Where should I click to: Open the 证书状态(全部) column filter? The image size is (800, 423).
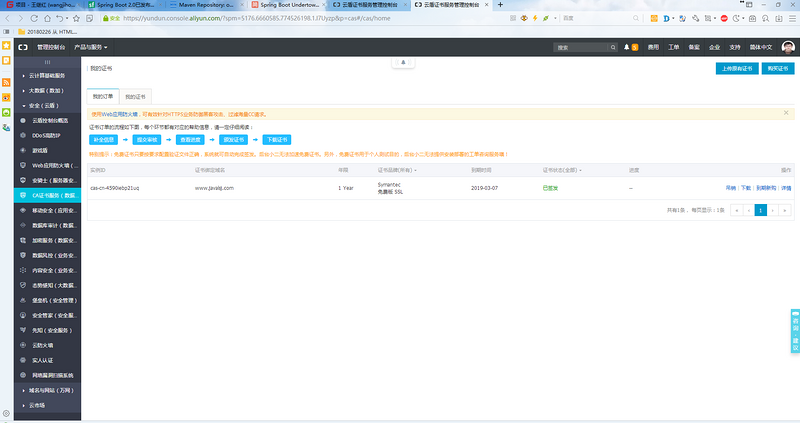tap(562, 170)
